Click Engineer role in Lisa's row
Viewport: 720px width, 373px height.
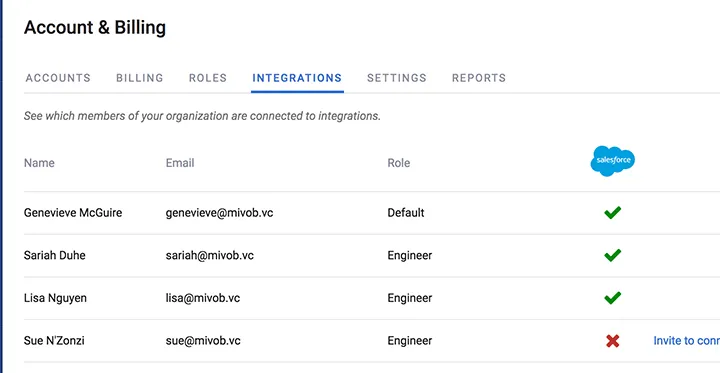410,298
